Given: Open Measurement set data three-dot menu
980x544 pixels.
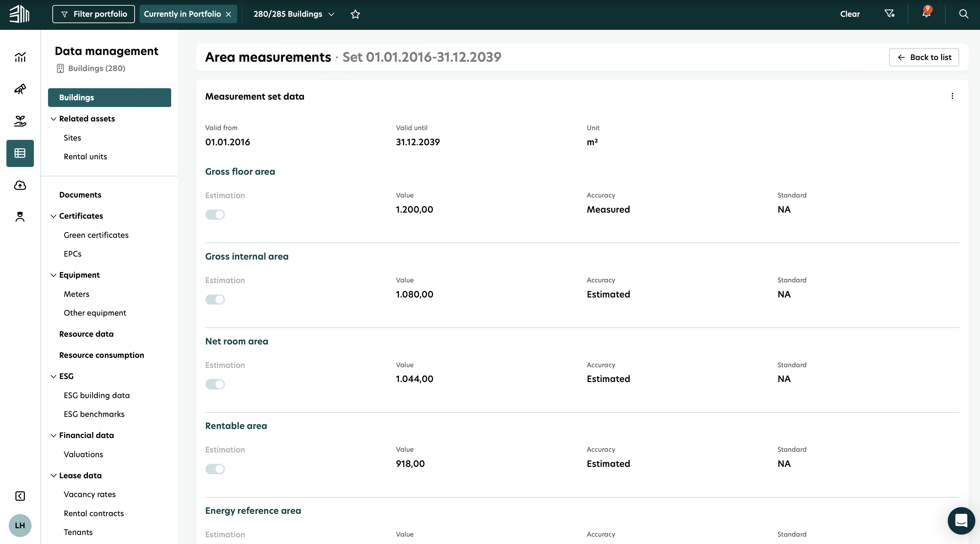Looking at the screenshot, I should pyautogui.click(x=952, y=96).
